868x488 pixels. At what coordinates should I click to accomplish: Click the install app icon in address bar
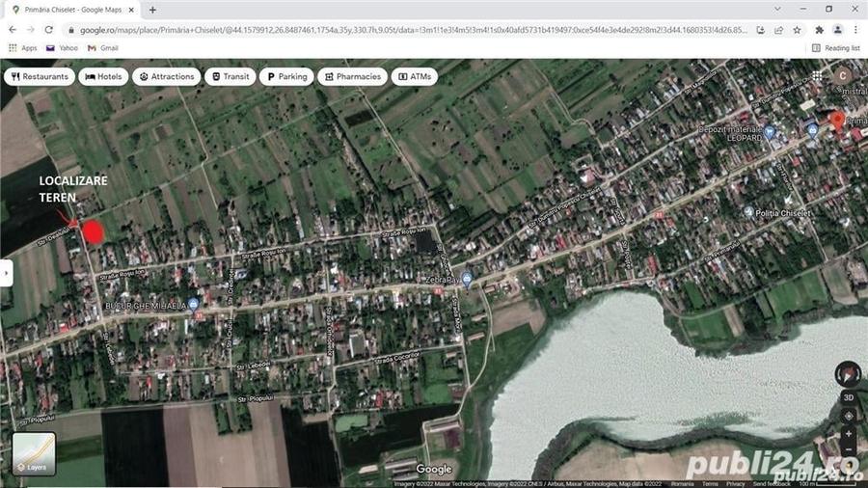click(761, 30)
